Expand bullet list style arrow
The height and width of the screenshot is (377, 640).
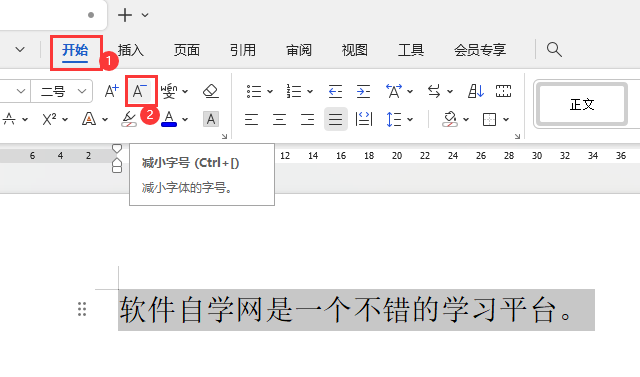tap(270, 91)
